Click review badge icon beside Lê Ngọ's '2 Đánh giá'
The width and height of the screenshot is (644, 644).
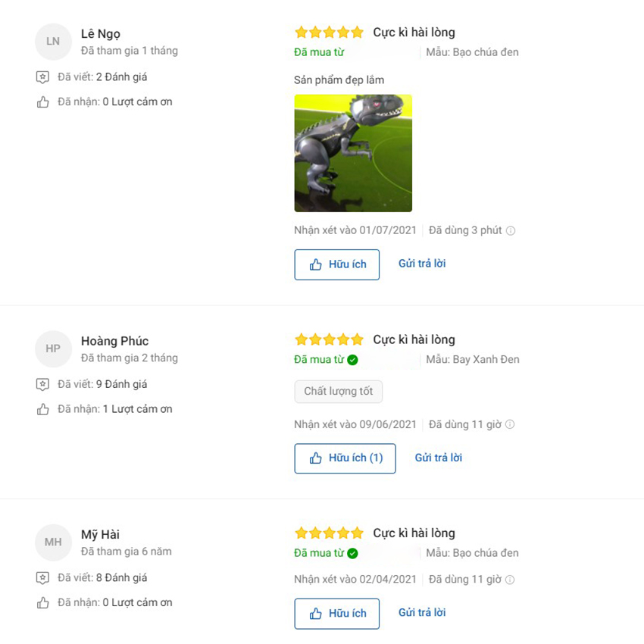tap(42, 77)
